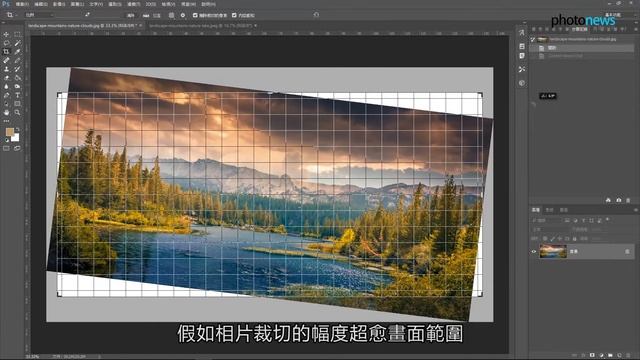Activate the Straighten level icon
Viewport: 640px width, 360px height.
click(146, 16)
